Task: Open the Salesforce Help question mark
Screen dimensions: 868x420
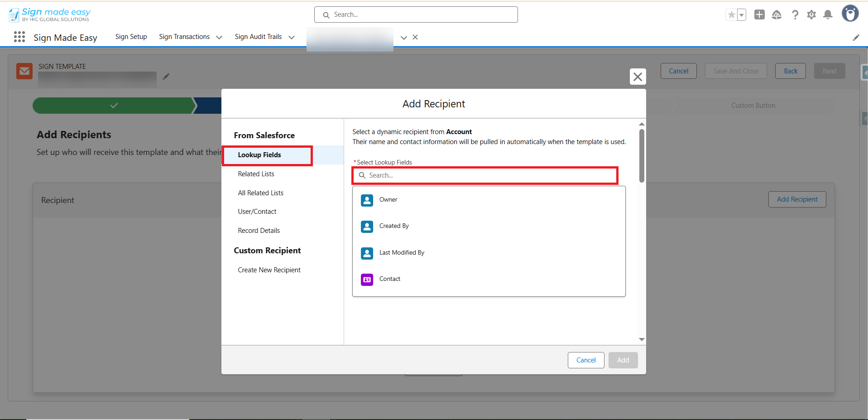Action: (795, 15)
